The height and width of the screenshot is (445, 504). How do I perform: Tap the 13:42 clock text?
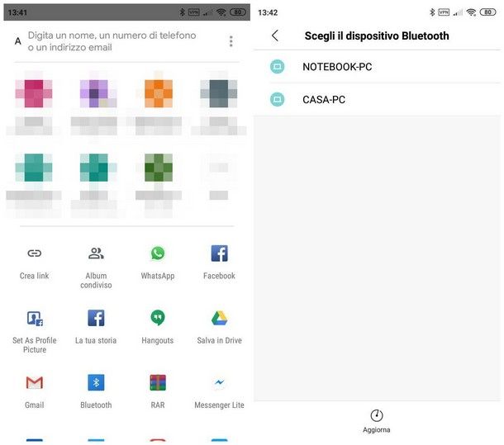point(268,12)
